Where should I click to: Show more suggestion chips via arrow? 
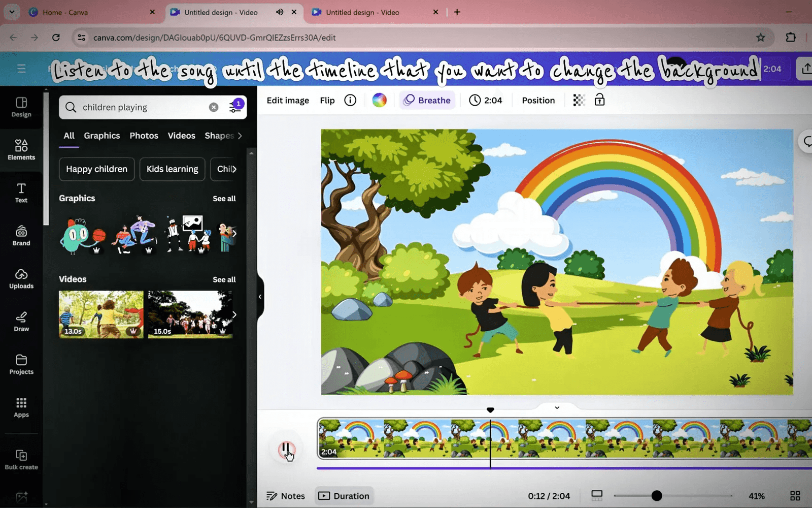pyautogui.click(x=234, y=169)
